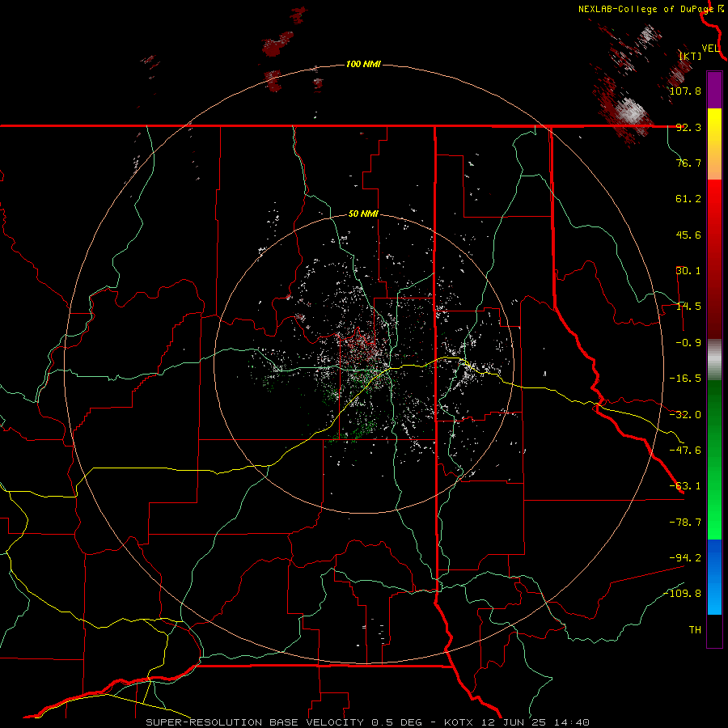Click the 45.6 velocity scale value
Viewport: 728px width, 728px height.
(x=688, y=235)
